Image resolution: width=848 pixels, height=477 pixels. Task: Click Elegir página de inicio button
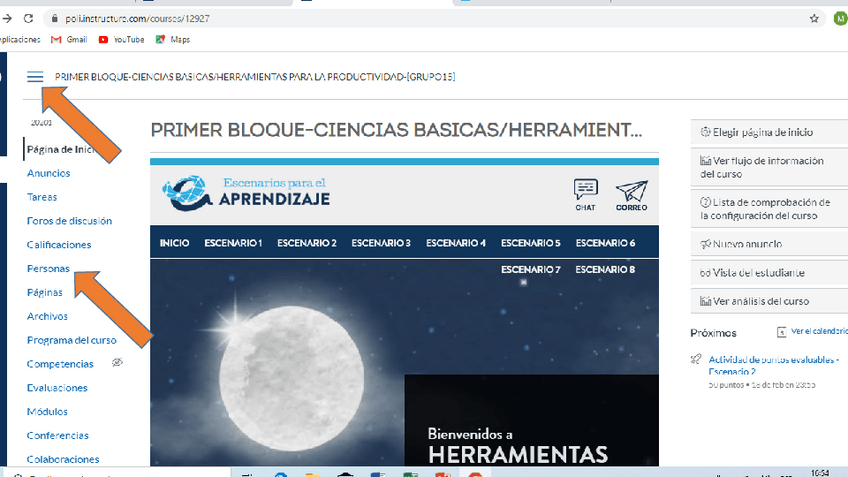tap(759, 132)
